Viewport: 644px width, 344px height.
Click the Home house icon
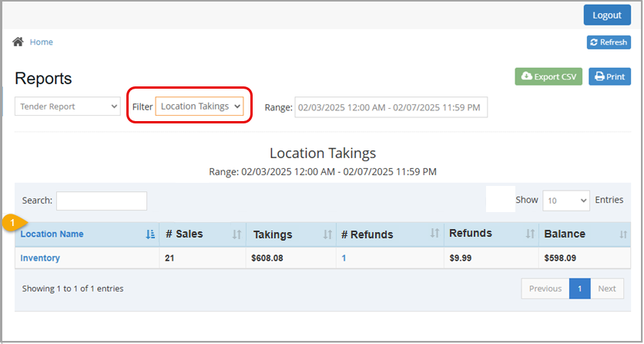[x=18, y=42]
